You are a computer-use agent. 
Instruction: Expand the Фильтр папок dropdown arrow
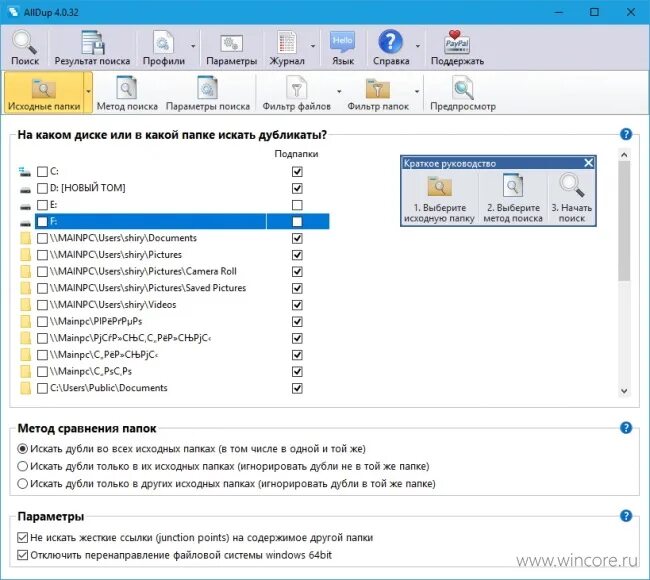point(417,92)
